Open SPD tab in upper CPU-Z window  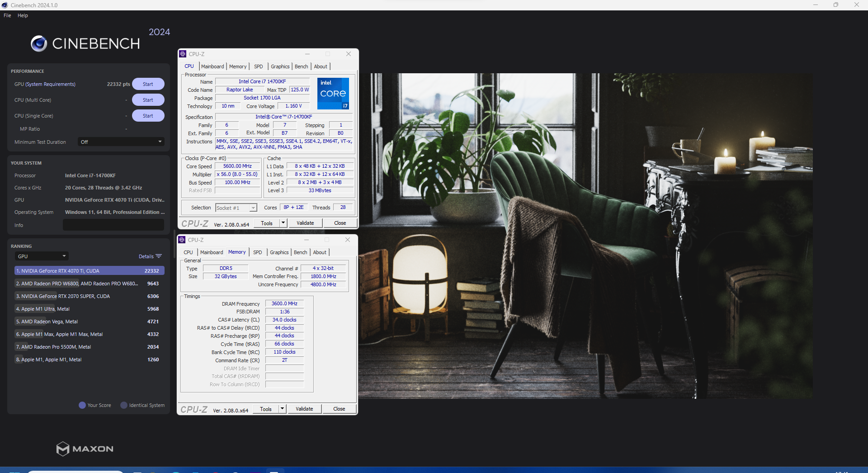tap(259, 66)
